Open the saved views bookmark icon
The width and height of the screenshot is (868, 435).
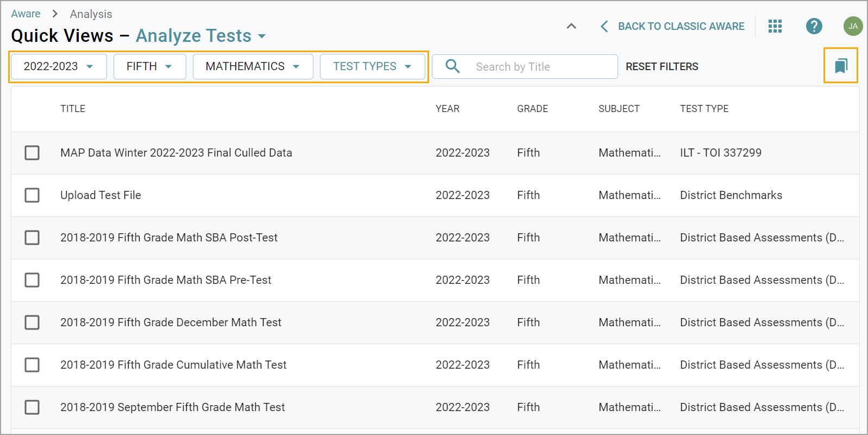(840, 66)
